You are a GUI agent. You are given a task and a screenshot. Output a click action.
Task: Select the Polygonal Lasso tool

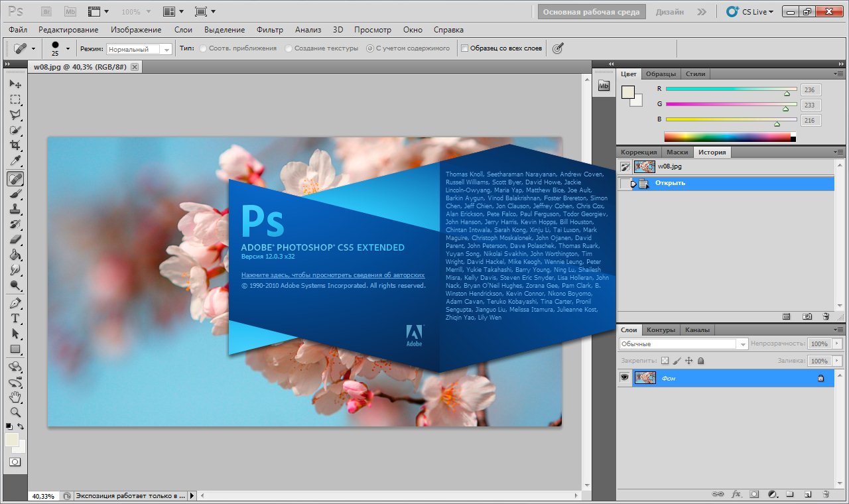(x=15, y=115)
